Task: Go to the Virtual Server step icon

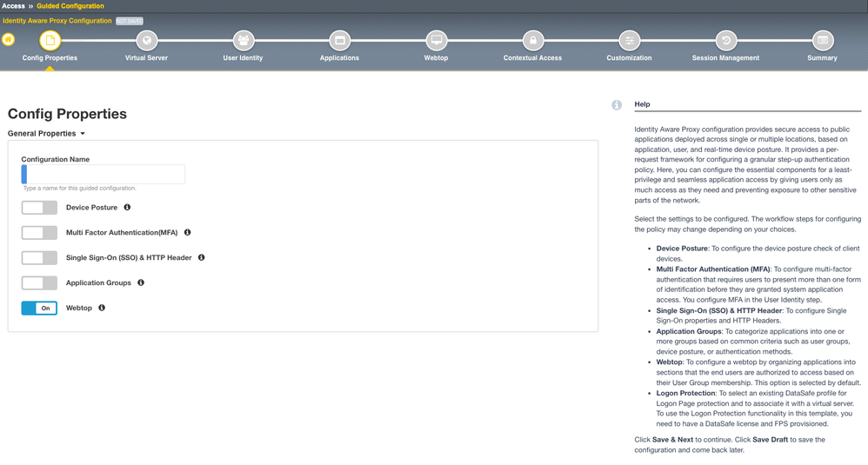Action: (147, 40)
